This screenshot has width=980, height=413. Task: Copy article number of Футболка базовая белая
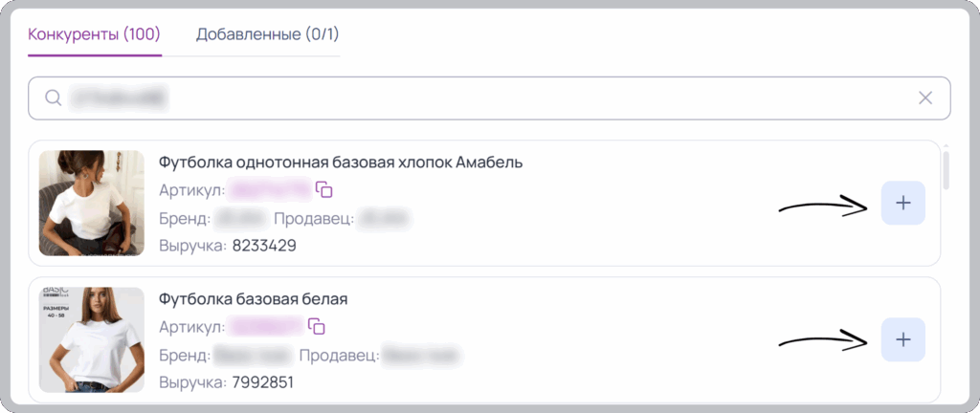(x=317, y=326)
